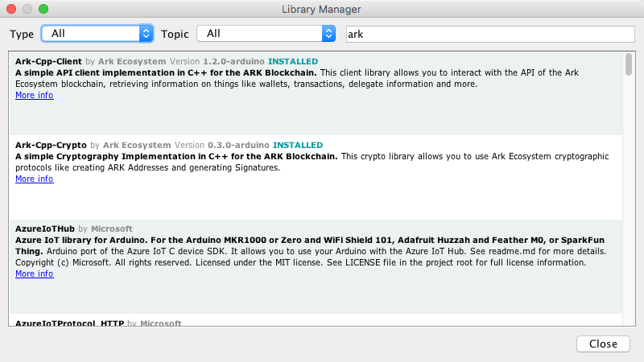Click the Library Manager title bar
Screen dimensions: 644x362
tap(322, 9)
